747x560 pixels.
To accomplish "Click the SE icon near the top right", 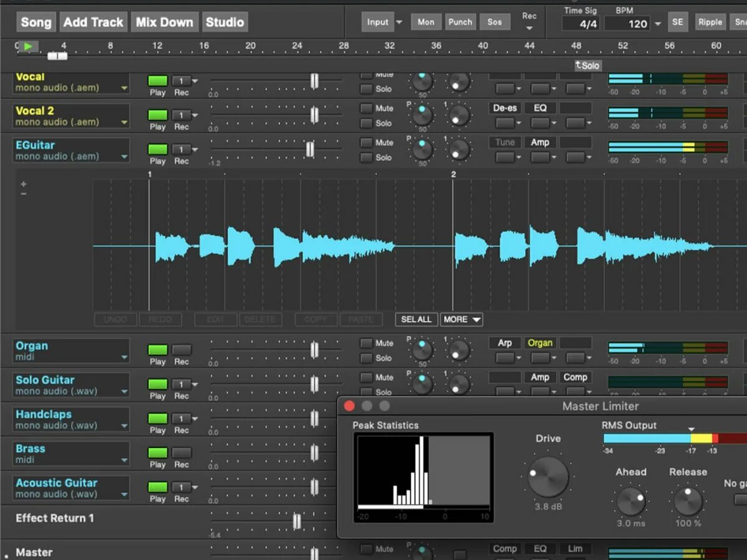I will coord(677,21).
